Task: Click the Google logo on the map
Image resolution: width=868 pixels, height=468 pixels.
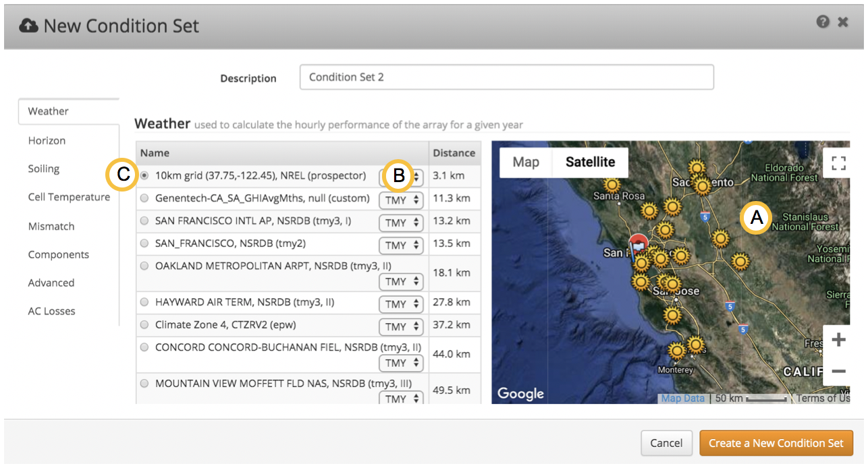Action: [x=520, y=393]
